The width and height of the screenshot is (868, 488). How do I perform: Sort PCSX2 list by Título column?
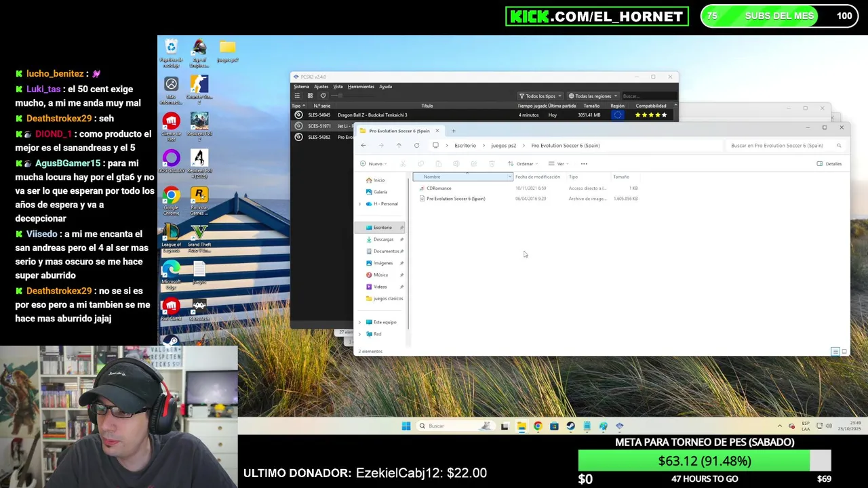tap(427, 106)
